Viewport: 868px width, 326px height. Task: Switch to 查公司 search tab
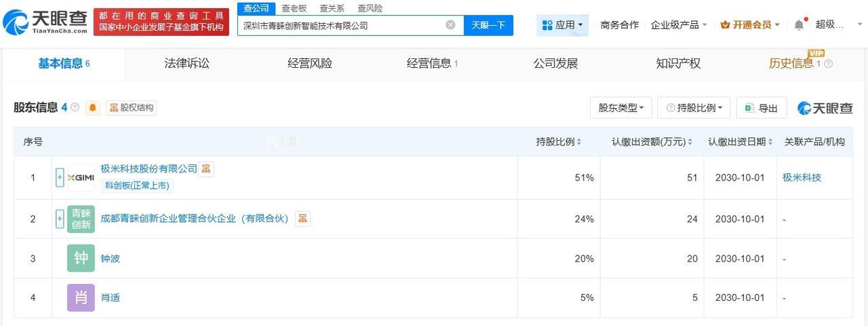pyautogui.click(x=256, y=8)
